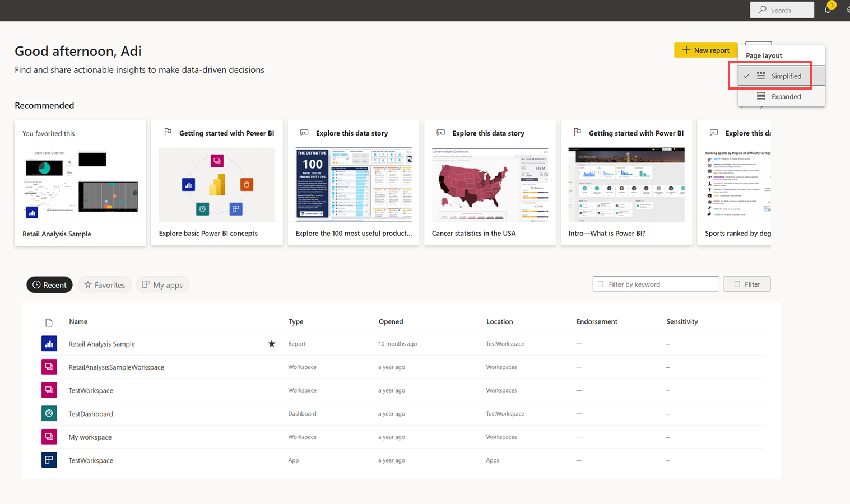Click the app icon for the TestWorkspace App row

[49, 460]
